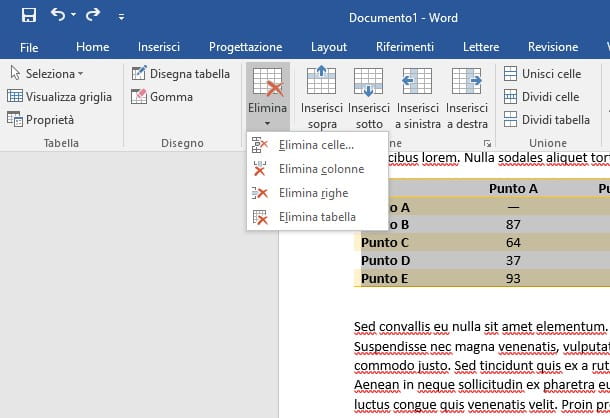This screenshot has height=418, width=610.
Task: Click the Redo arrow icon
Action: point(92,16)
